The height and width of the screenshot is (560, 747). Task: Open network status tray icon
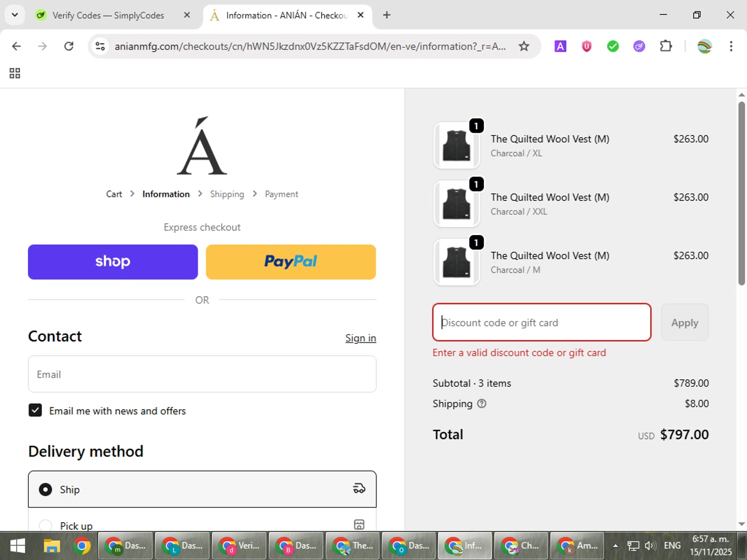[633, 546]
